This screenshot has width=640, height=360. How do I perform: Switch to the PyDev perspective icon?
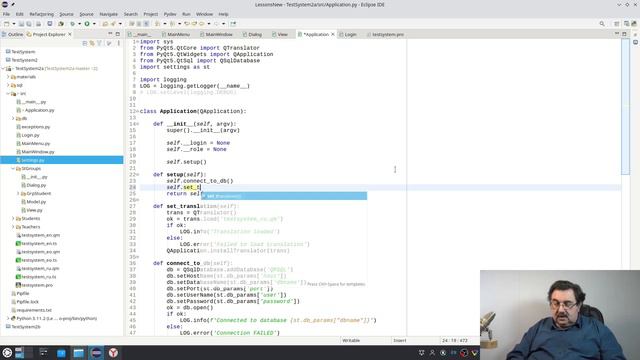tap(634, 24)
